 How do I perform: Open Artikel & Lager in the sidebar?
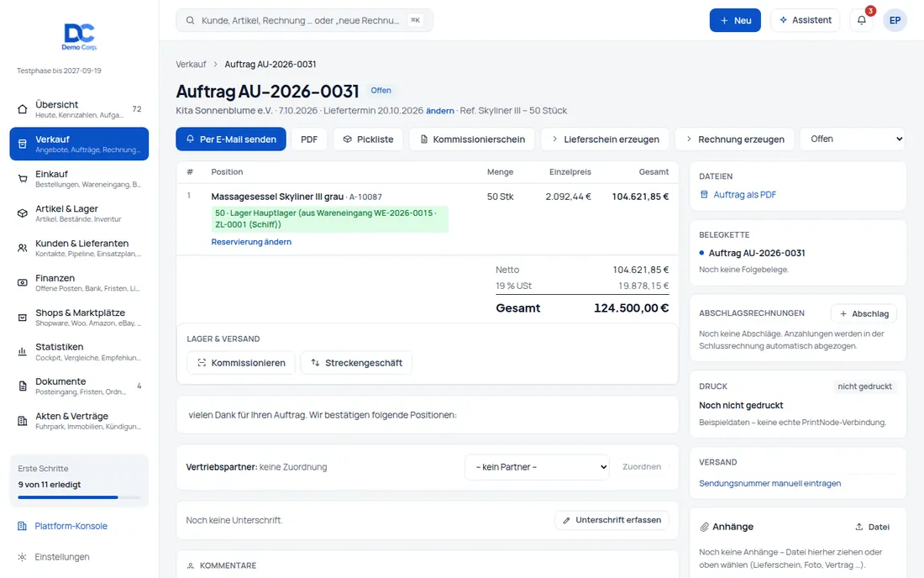pyautogui.click(x=79, y=213)
